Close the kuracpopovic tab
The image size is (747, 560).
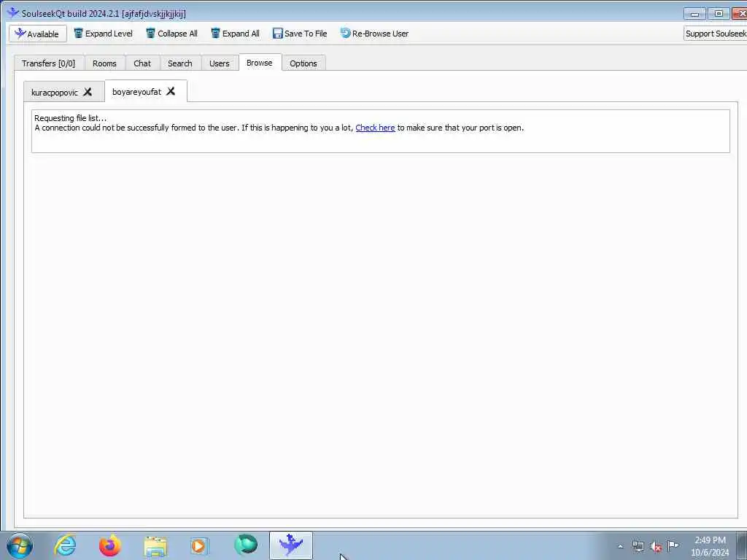pos(88,92)
